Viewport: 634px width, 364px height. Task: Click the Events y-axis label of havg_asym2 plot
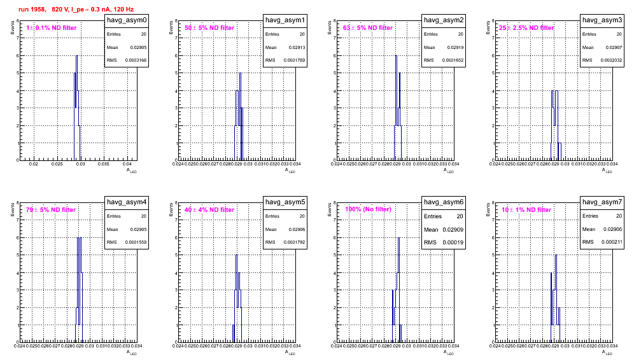coord(330,27)
